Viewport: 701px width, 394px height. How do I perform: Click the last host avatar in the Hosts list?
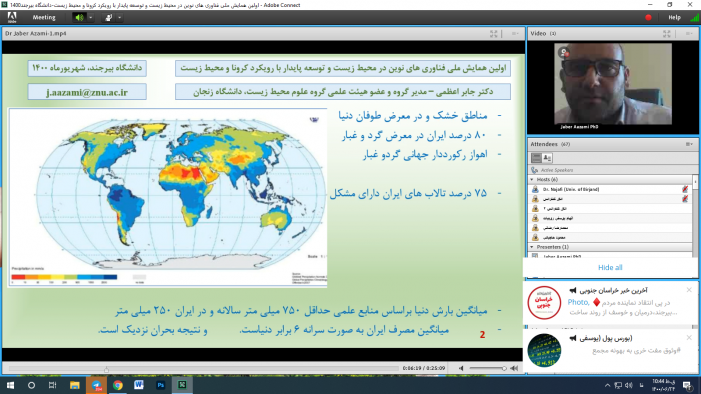535,237
